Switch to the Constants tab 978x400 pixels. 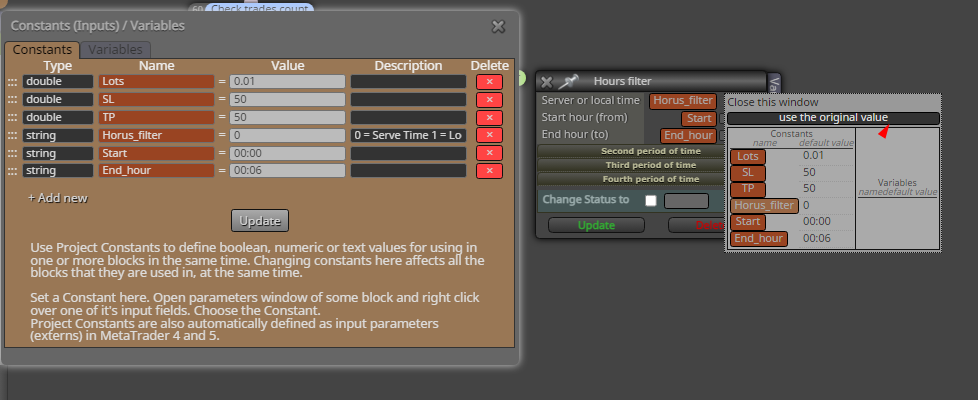click(42, 50)
